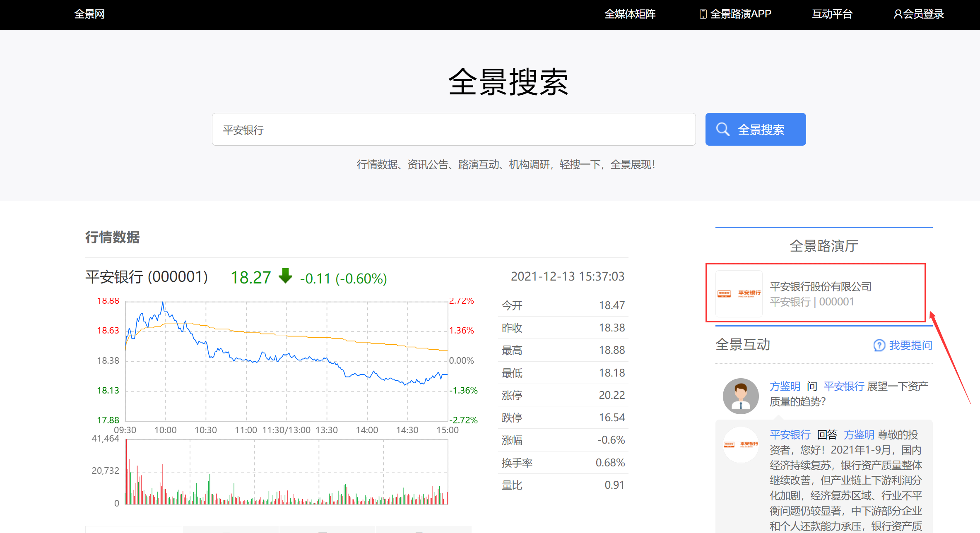This screenshot has height=533, width=980.
Task: Click the 全景网 logo link
Action: click(x=89, y=14)
